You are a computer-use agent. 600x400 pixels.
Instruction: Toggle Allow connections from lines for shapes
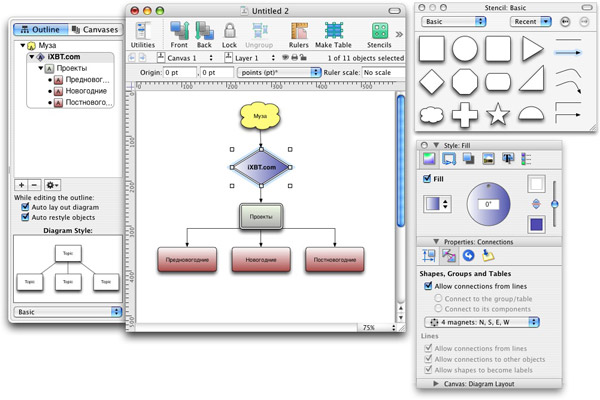(428, 286)
